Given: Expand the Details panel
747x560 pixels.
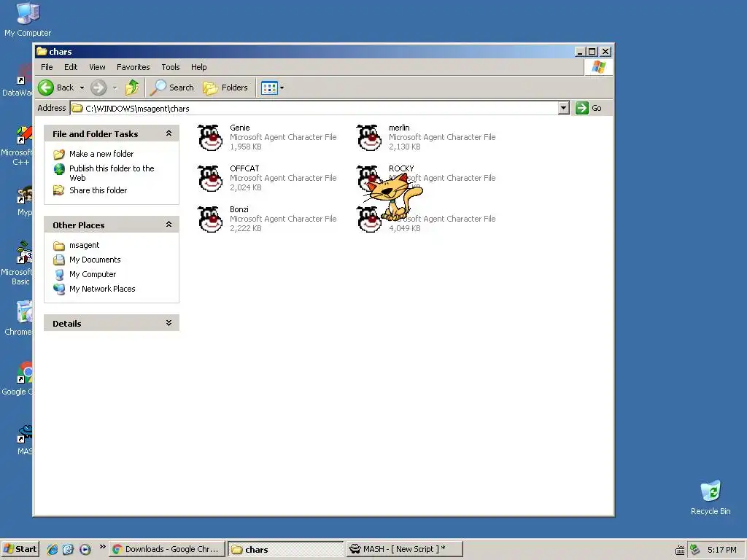Looking at the screenshot, I should [169, 323].
